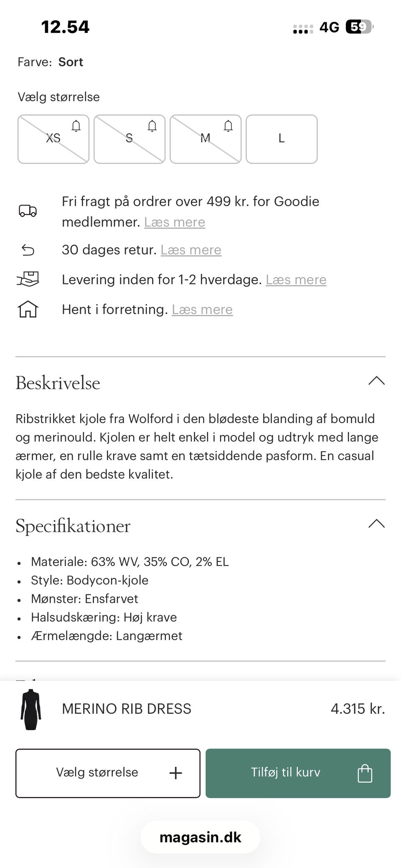Click the plus icon inside Vælg størrelse
This screenshot has height=868, width=401.
tap(175, 772)
